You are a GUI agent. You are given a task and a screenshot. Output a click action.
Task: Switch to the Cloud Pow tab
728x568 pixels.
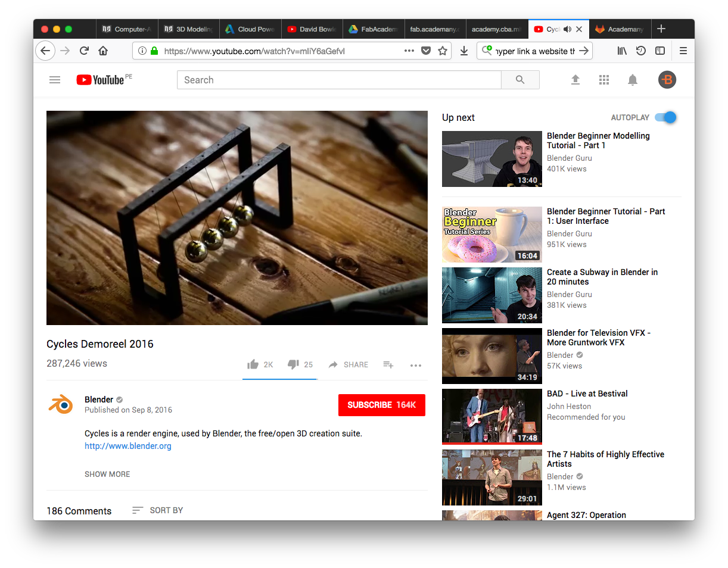click(250, 29)
